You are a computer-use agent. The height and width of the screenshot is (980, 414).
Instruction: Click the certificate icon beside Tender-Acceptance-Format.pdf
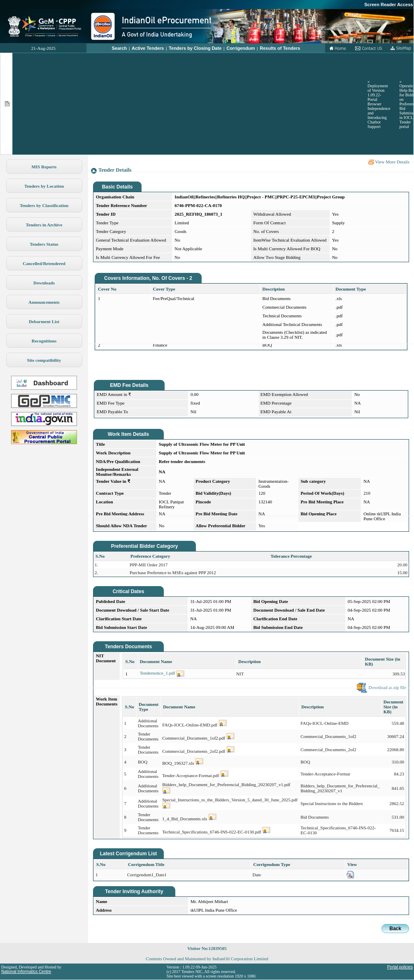coord(224,774)
